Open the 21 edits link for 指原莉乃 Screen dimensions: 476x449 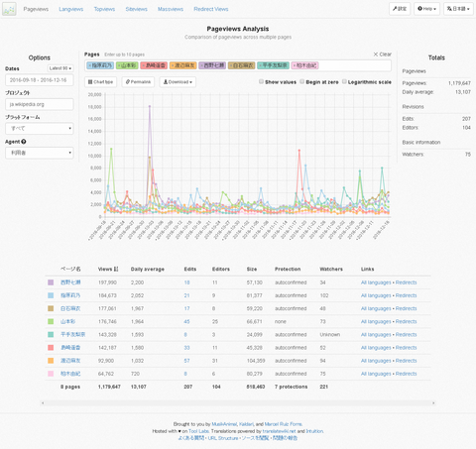tap(186, 295)
